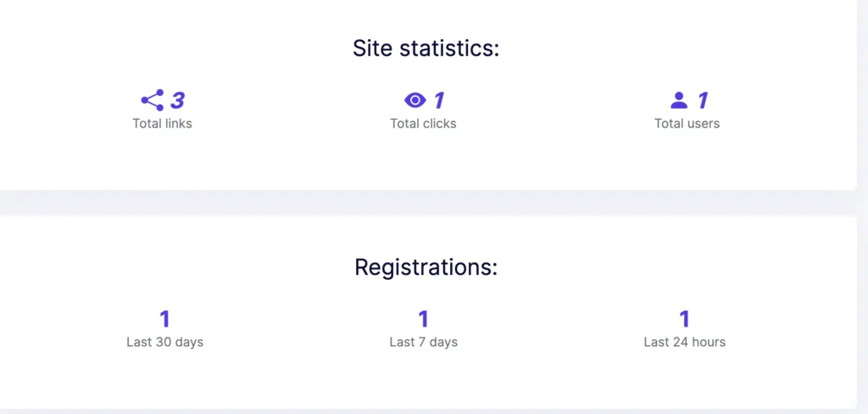Click the "Total clicks" label
The height and width of the screenshot is (414, 868).
point(423,124)
